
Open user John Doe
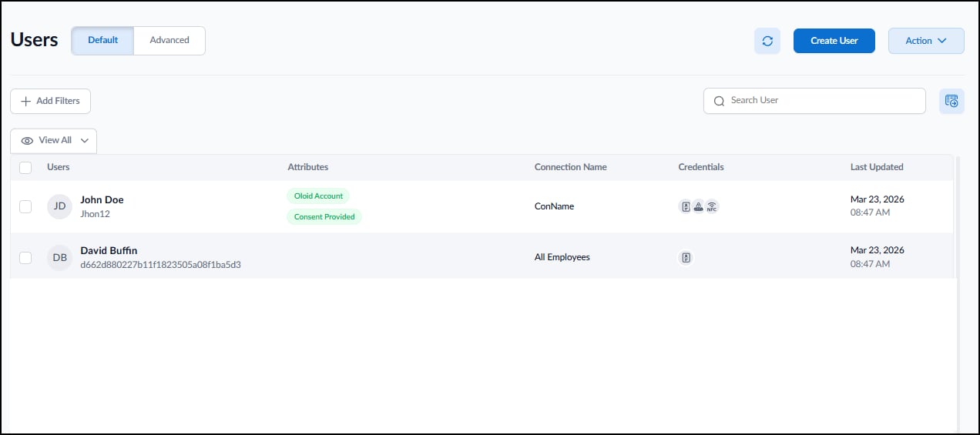102,199
